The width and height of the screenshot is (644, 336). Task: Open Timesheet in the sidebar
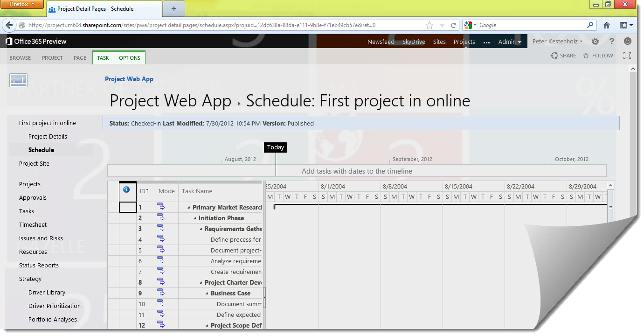tap(33, 225)
